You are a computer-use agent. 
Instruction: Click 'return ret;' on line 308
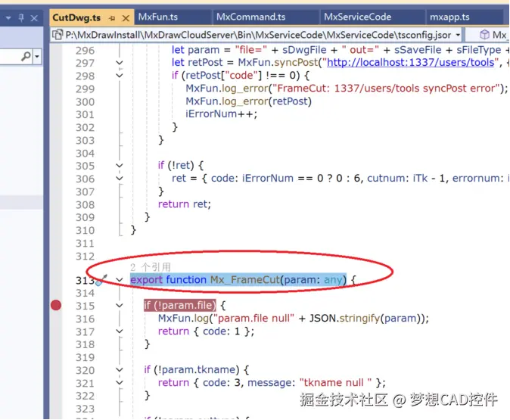(185, 204)
